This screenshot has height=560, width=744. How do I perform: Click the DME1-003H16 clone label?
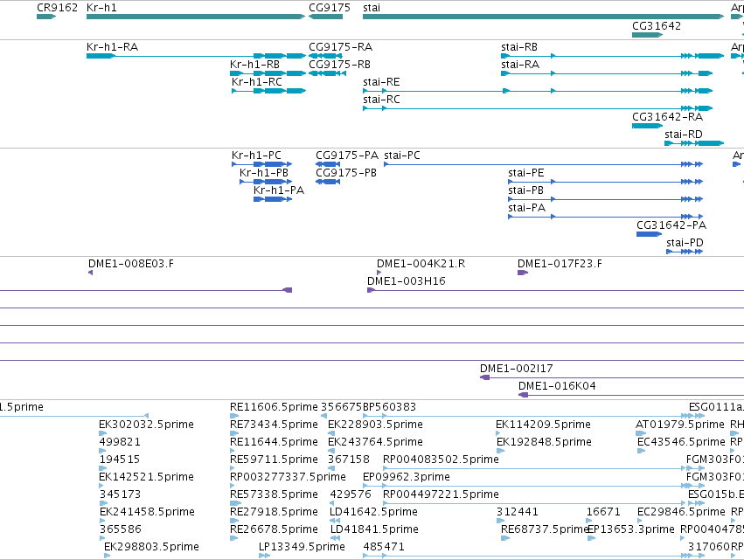coord(407,281)
